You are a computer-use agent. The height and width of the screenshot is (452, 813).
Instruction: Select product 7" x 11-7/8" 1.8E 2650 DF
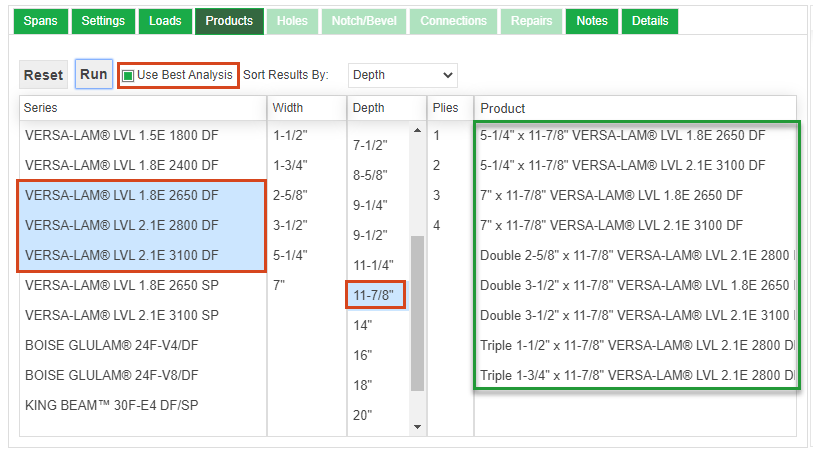click(x=636, y=195)
